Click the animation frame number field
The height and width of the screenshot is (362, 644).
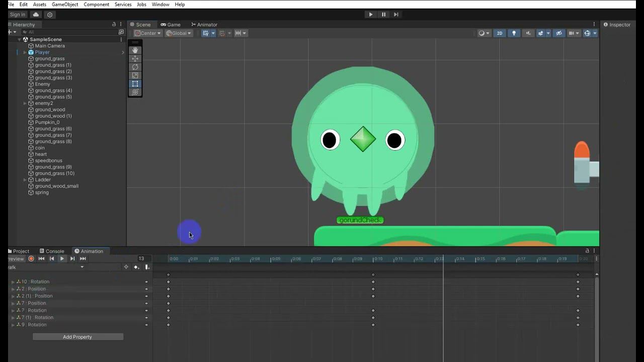[x=144, y=258]
